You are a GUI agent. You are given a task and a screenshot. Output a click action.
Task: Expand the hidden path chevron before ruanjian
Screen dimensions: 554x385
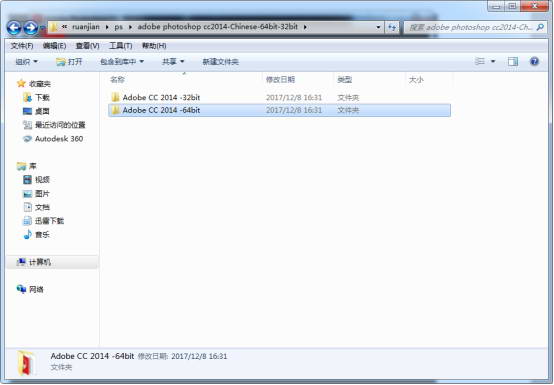click(64, 27)
